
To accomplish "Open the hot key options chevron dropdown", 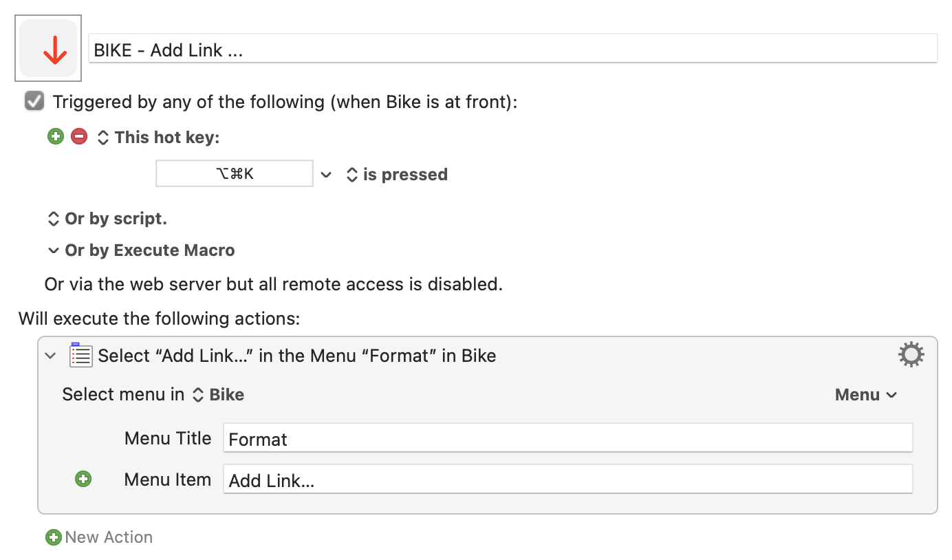I will click(326, 175).
